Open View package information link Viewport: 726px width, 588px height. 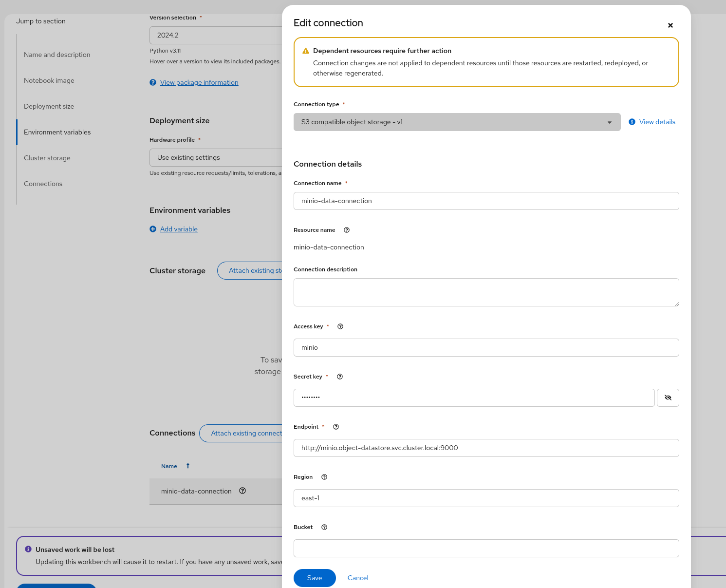(x=199, y=82)
